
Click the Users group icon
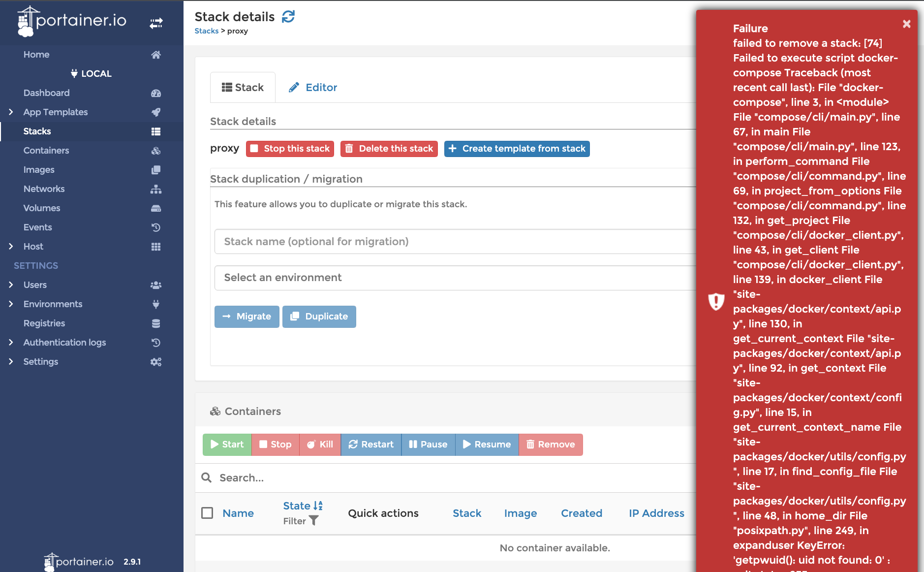156,285
